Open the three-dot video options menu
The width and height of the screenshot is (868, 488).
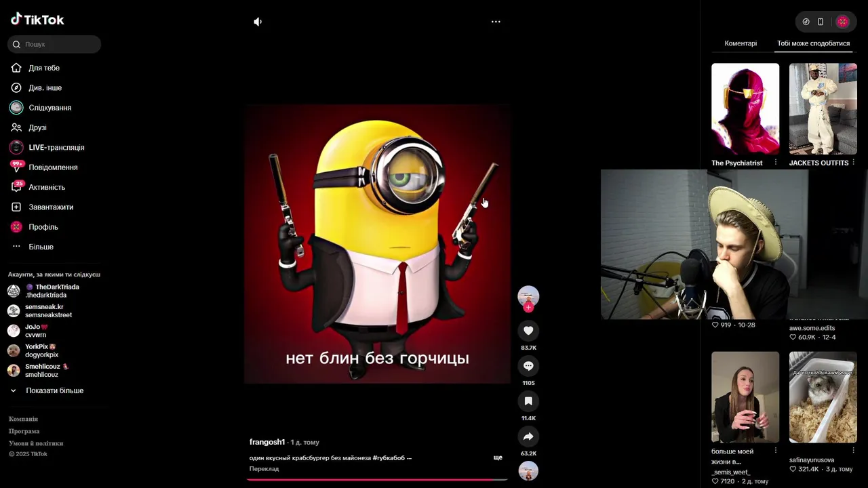496,22
